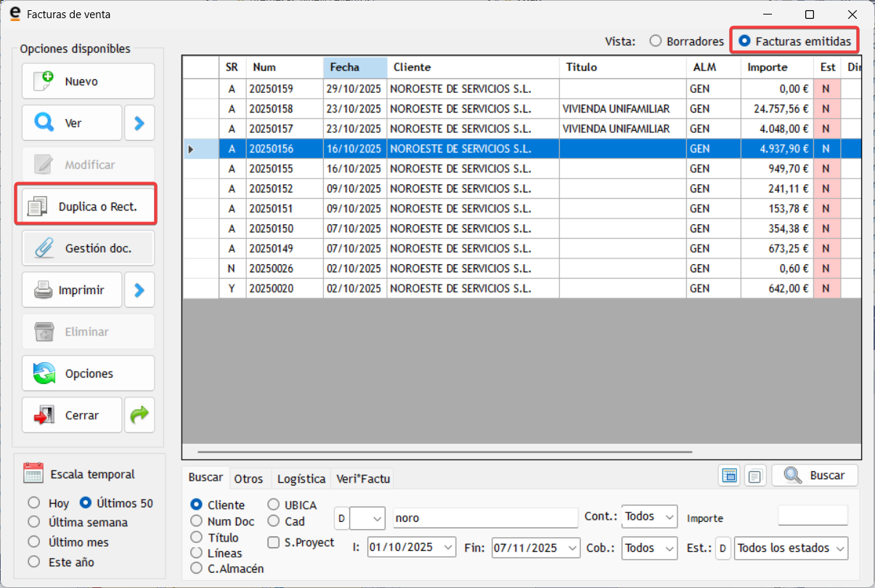
Task: Open invoice with the Ver magnifier button
Action: pos(72,123)
